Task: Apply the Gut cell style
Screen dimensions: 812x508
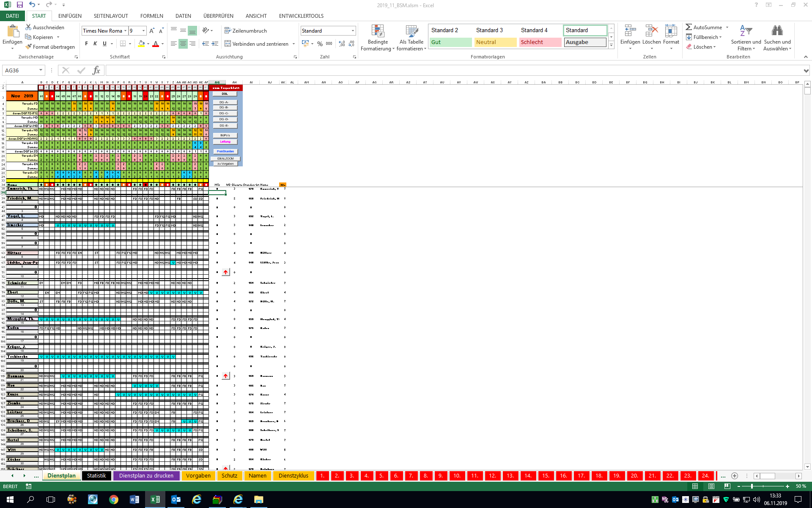Action: click(451, 42)
